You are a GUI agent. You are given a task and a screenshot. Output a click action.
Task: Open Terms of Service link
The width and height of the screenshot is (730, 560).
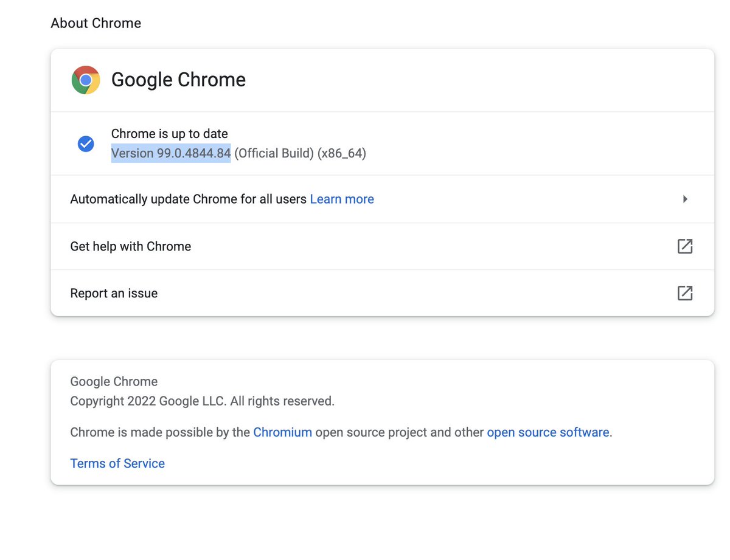(117, 463)
